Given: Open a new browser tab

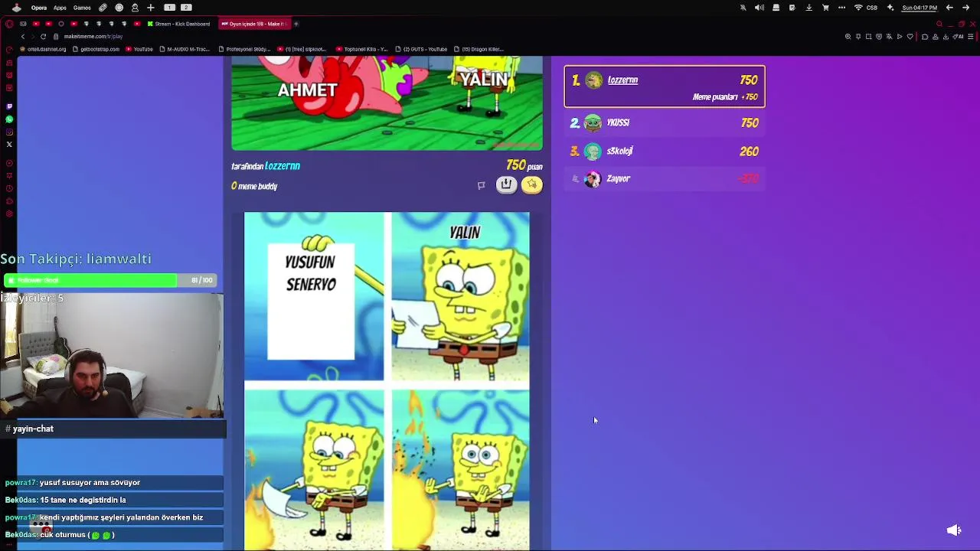Looking at the screenshot, I should click(x=296, y=24).
